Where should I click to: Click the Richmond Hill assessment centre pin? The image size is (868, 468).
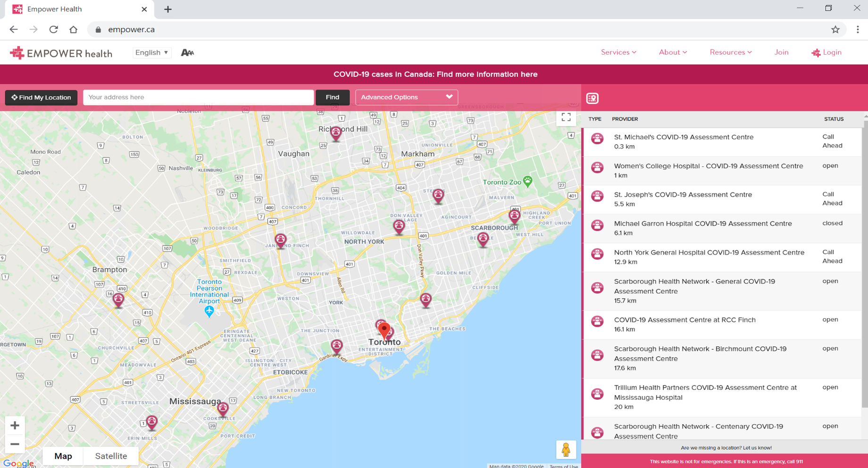click(x=335, y=134)
